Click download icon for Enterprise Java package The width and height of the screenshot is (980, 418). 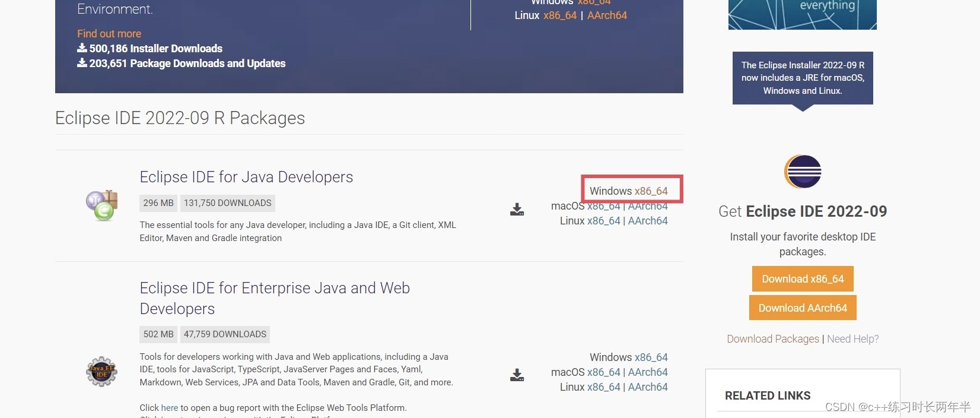(x=517, y=375)
